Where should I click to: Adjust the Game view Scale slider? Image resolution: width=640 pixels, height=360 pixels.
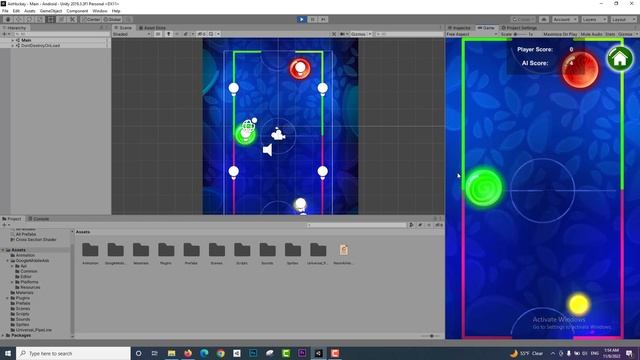click(x=522, y=34)
